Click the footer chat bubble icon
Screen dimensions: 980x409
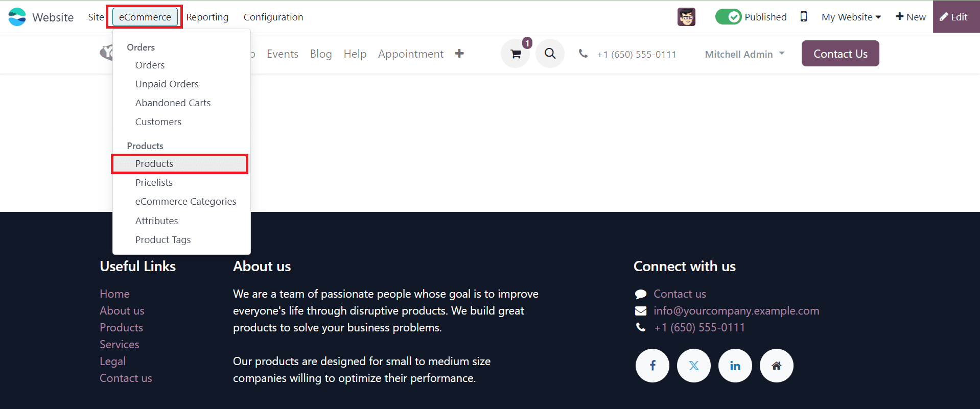(x=641, y=294)
